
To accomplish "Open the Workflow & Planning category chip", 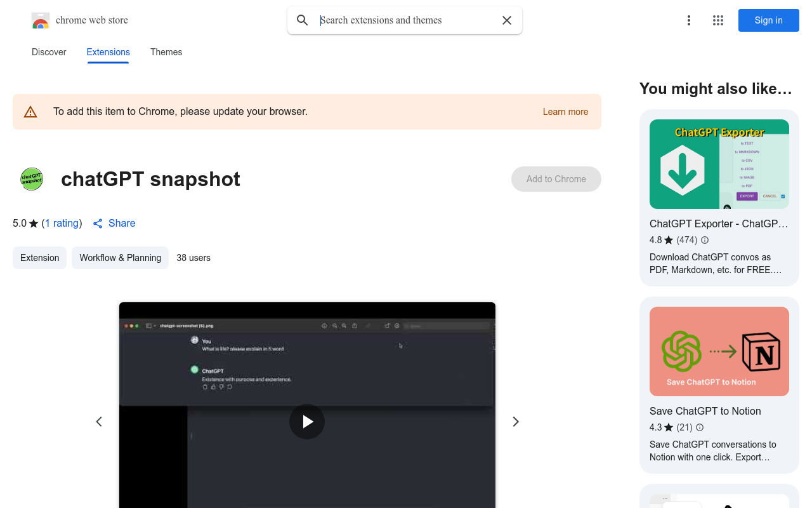I will (120, 258).
